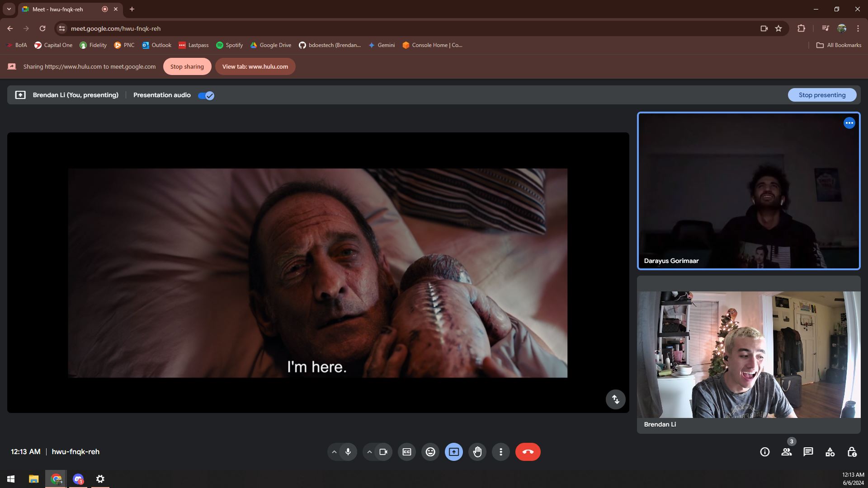The height and width of the screenshot is (488, 868).
Task: Raise your hand
Action: [477, 452]
